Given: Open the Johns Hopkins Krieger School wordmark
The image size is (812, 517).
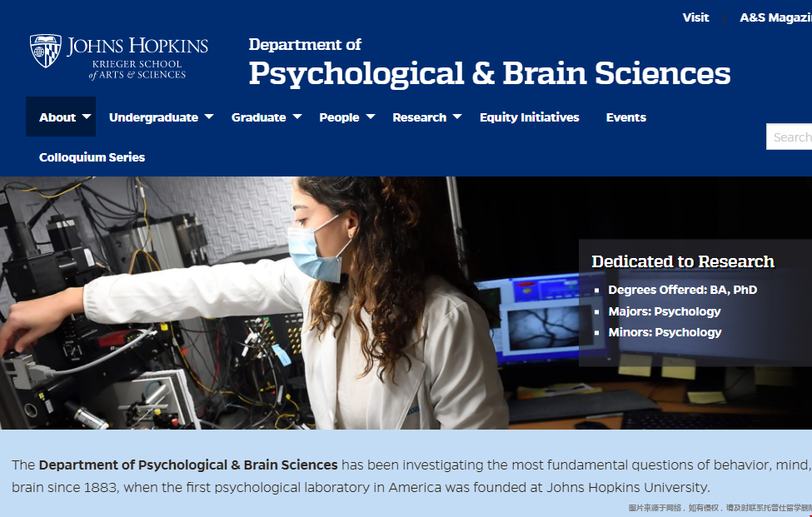Looking at the screenshot, I should point(137,58).
